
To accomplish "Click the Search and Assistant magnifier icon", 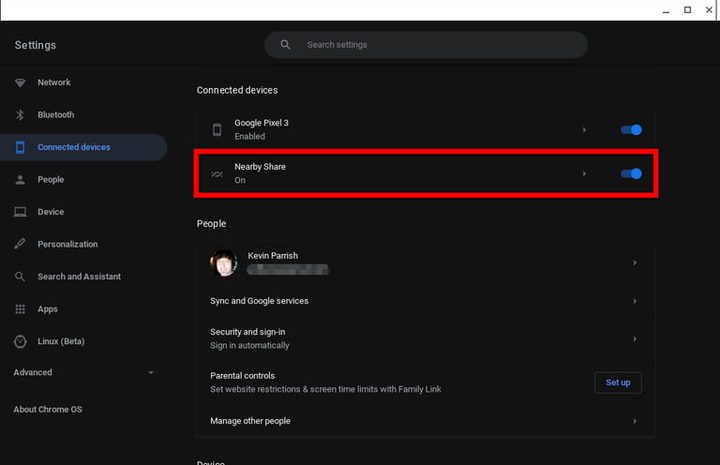I will 20,277.
